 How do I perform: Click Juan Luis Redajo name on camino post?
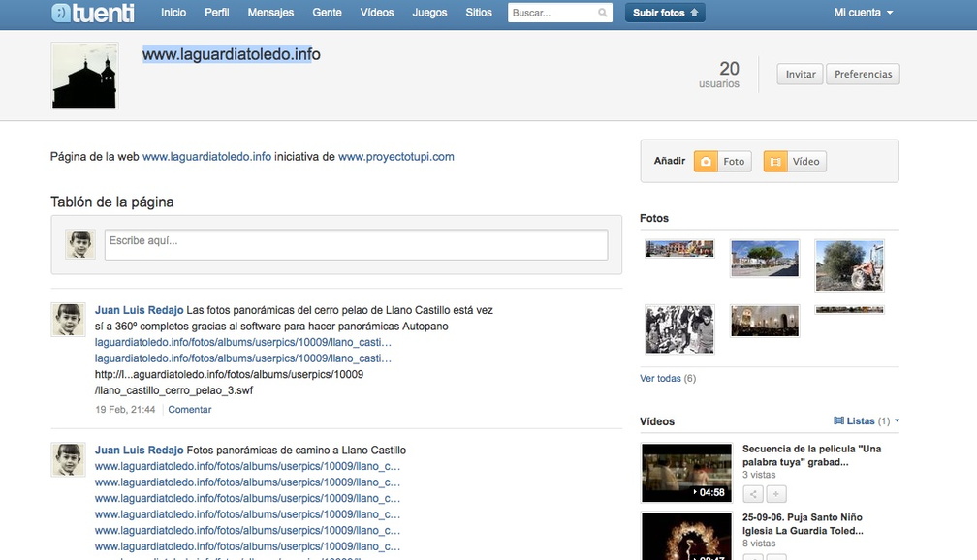[139, 450]
